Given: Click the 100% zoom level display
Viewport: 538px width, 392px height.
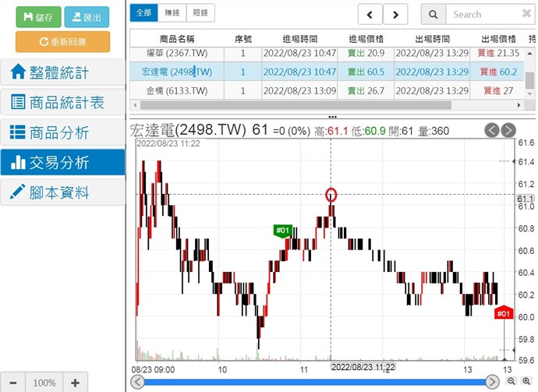Looking at the screenshot, I should coord(44,383).
